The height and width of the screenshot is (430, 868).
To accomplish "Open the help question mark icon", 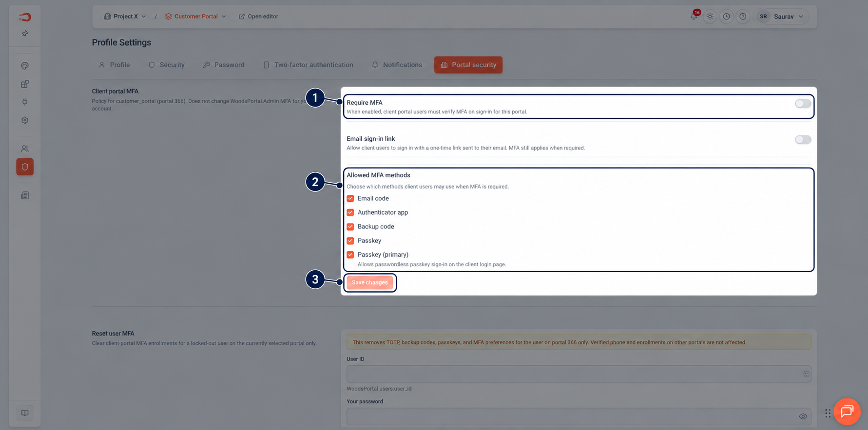I will pos(743,17).
